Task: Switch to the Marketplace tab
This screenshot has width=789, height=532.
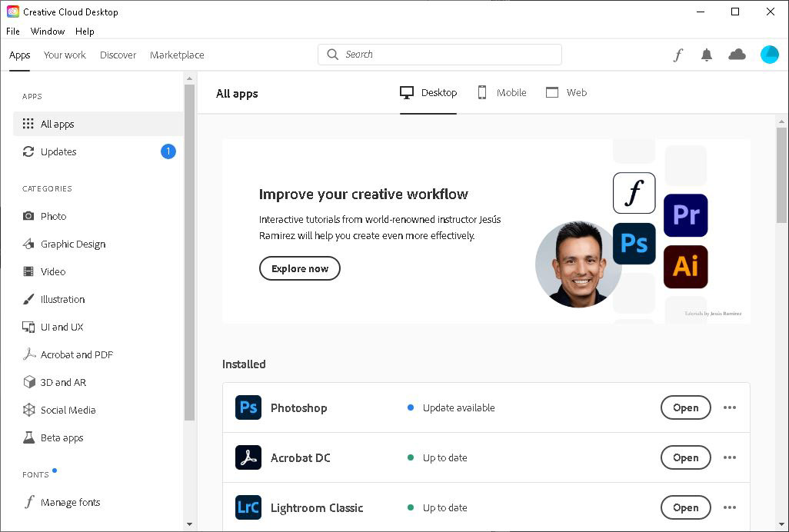Action: [177, 55]
